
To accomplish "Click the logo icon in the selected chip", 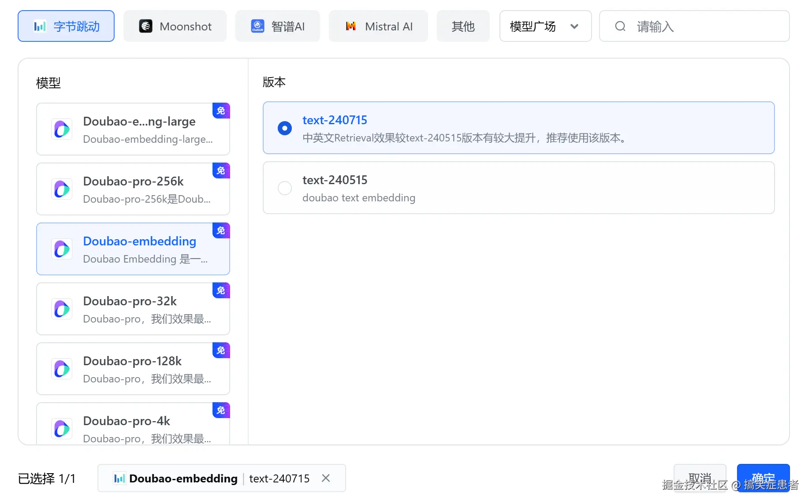I will tap(119, 478).
